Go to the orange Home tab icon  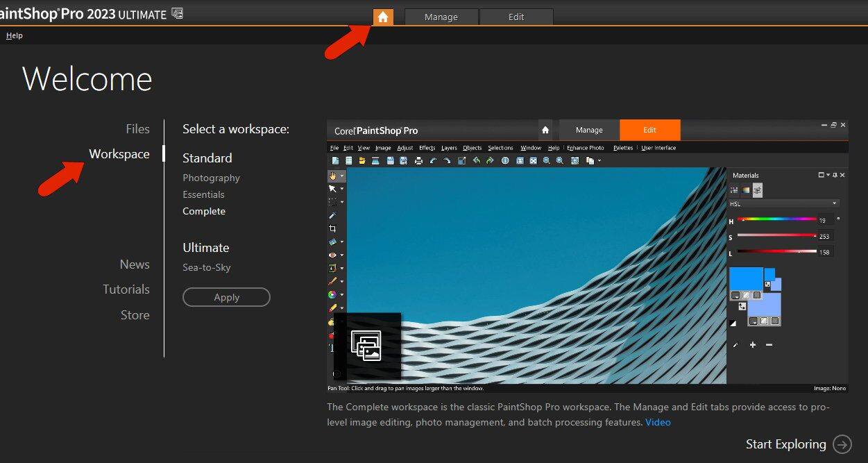click(x=383, y=17)
